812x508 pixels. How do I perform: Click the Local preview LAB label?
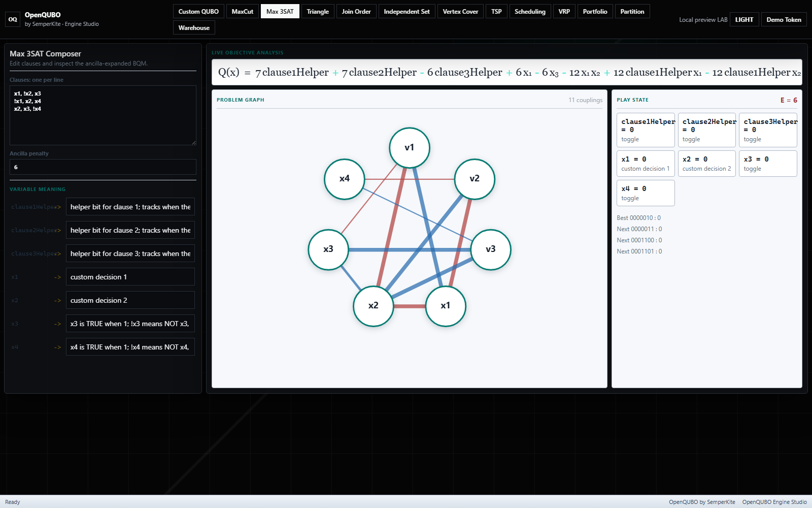click(703, 20)
